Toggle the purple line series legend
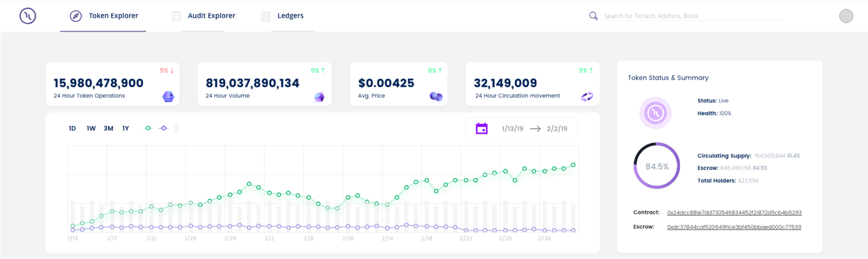Screen dimensions: 868x259 [x=163, y=128]
